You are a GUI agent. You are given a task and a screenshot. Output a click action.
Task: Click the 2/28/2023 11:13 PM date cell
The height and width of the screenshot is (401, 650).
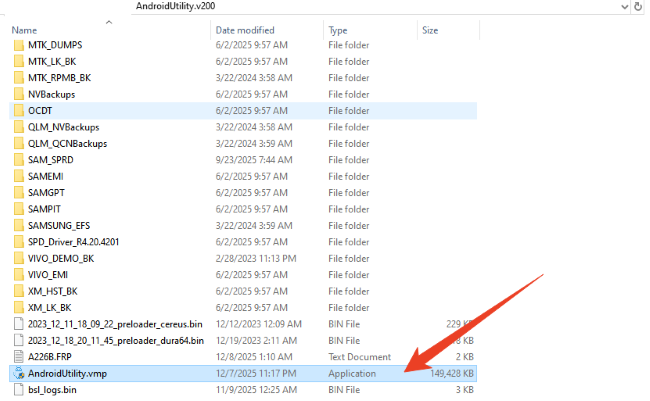tap(256, 258)
